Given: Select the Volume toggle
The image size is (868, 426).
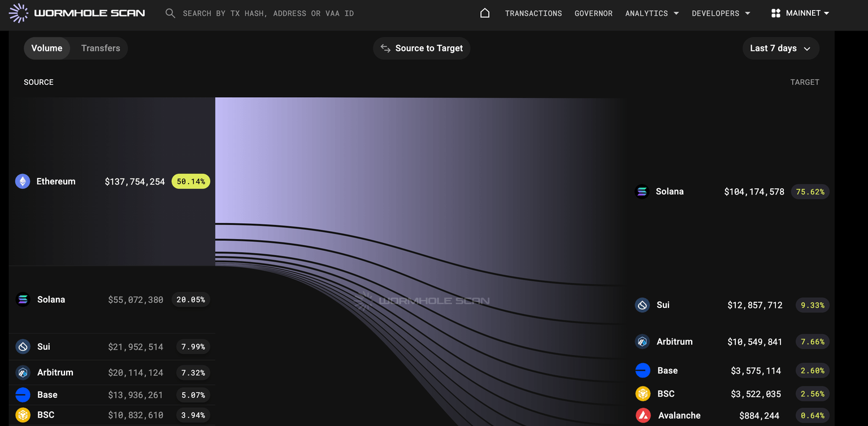Looking at the screenshot, I should click(x=47, y=48).
